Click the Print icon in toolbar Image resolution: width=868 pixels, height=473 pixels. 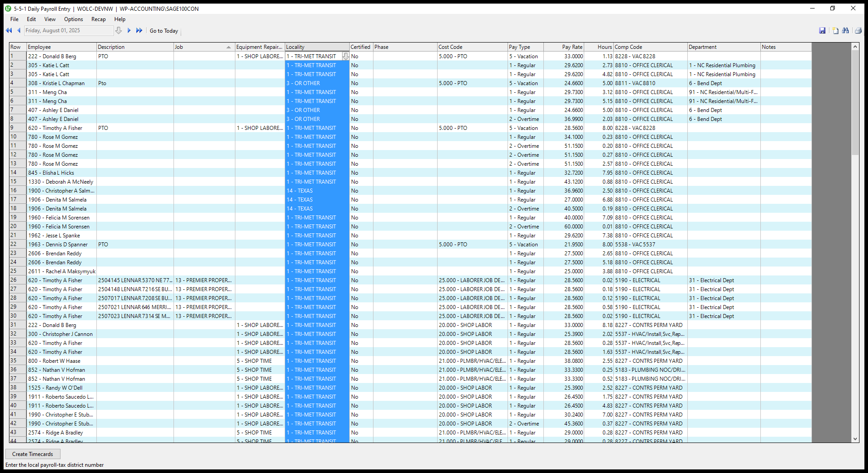point(858,30)
